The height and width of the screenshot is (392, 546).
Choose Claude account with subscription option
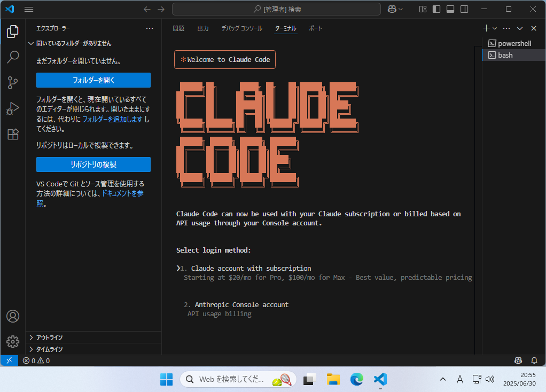click(x=251, y=269)
